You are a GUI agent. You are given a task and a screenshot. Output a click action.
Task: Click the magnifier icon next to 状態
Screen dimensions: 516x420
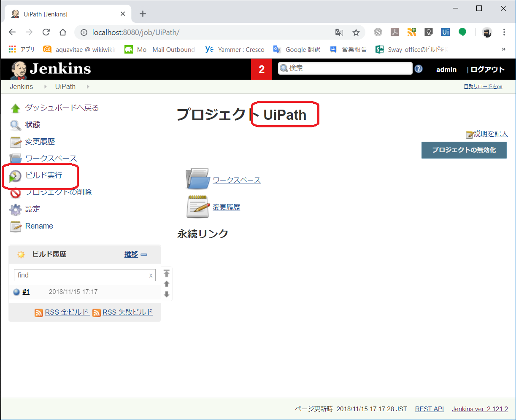16,125
